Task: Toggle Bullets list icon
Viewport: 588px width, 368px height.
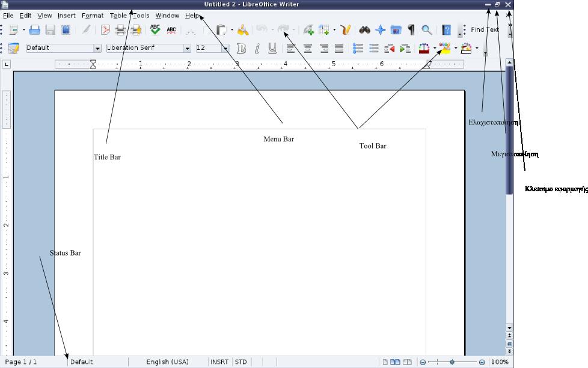Action: 373,48
